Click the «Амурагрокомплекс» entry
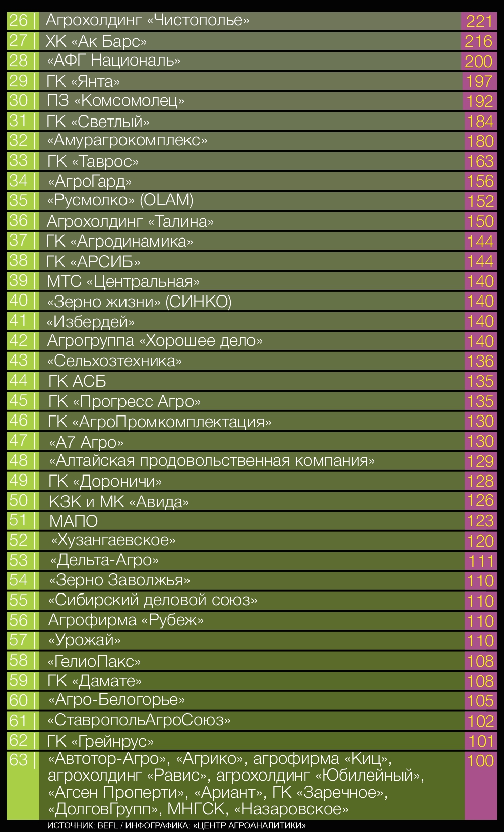This screenshot has width=504, height=832. [127, 140]
